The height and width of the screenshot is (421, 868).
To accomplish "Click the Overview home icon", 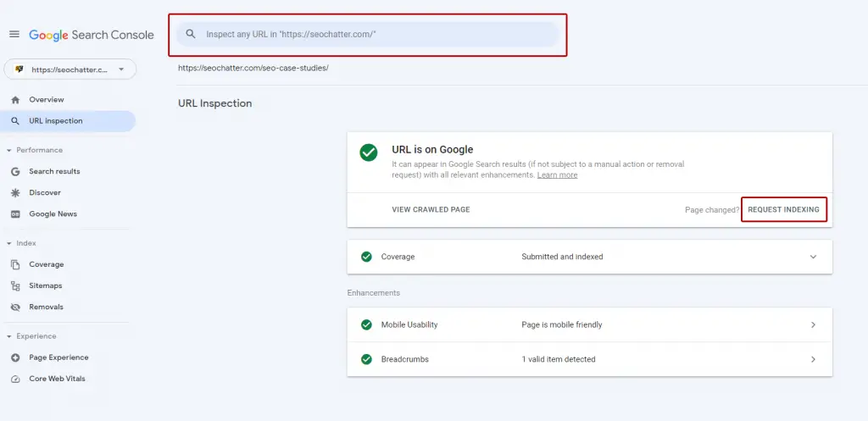I will [15, 100].
